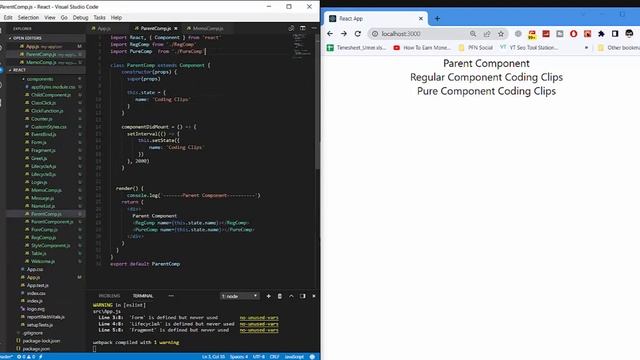Image resolution: width=640 pixels, height=360 pixels.
Task: Open the panel overflow ellipsis next to TERMINAL
Action: click(x=171, y=296)
